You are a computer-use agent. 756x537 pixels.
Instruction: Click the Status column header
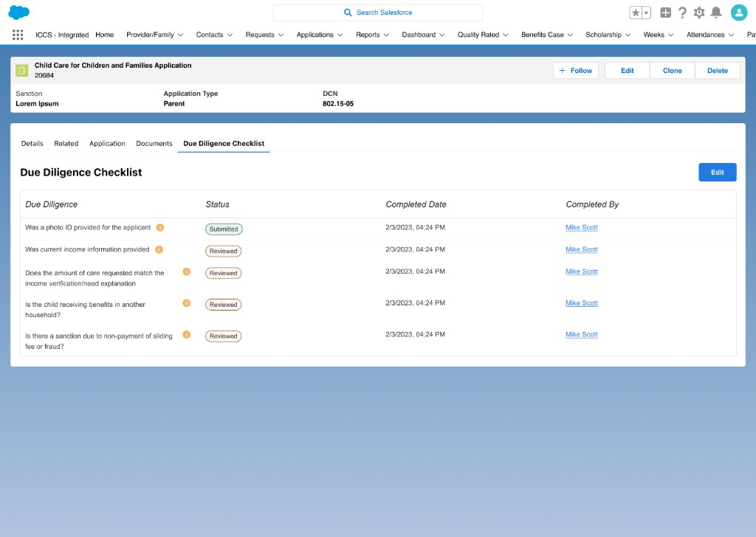point(218,204)
